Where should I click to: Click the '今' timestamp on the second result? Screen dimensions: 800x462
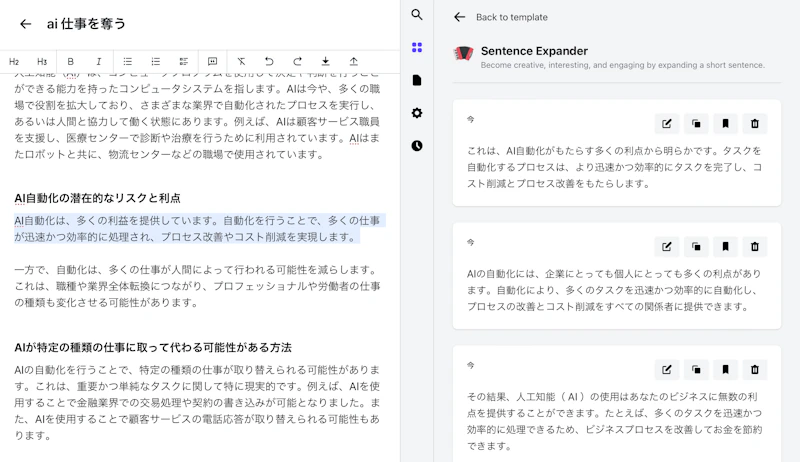pos(470,242)
